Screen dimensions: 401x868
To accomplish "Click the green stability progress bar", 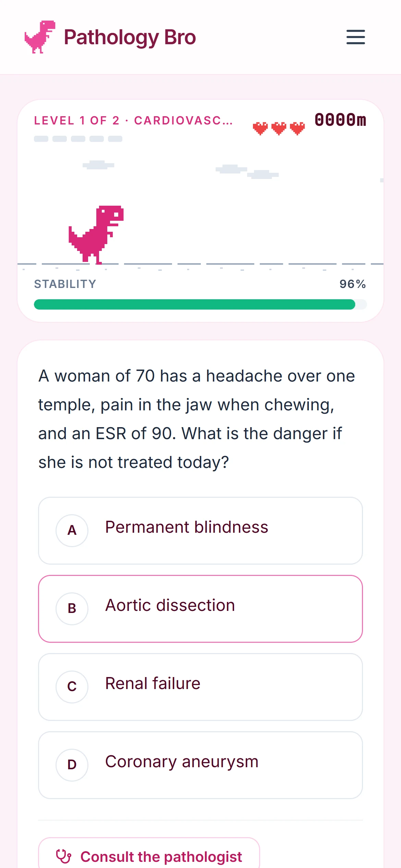I will pyautogui.click(x=200, y=304).
